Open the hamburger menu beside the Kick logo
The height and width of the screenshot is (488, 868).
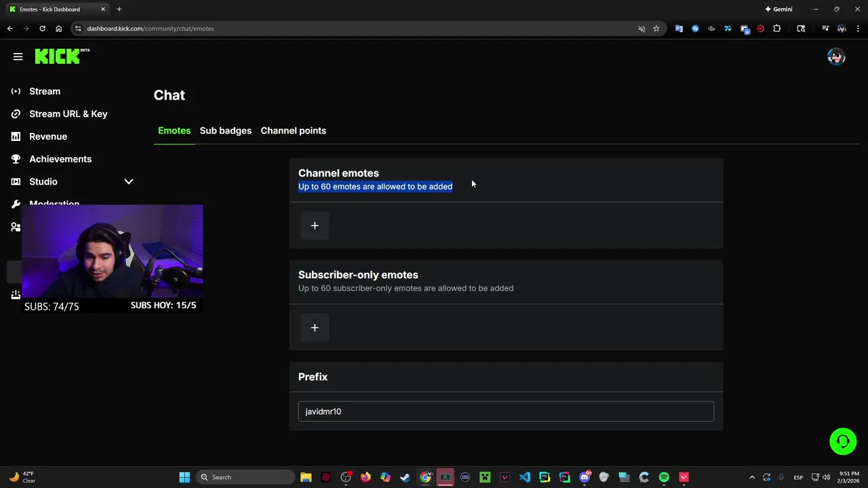18,57
